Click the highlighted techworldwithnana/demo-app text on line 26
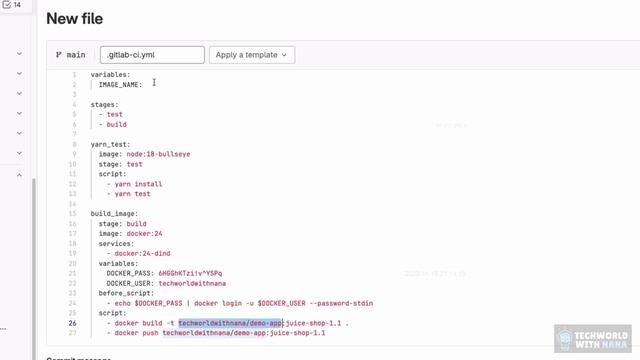The image size is (640, 360). 231,323
